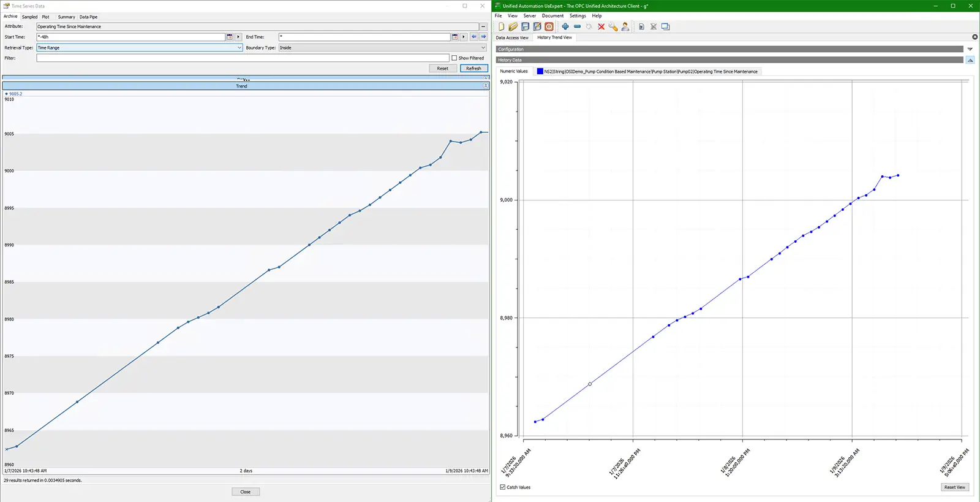Click into the Filter text field

coord(243,58)
